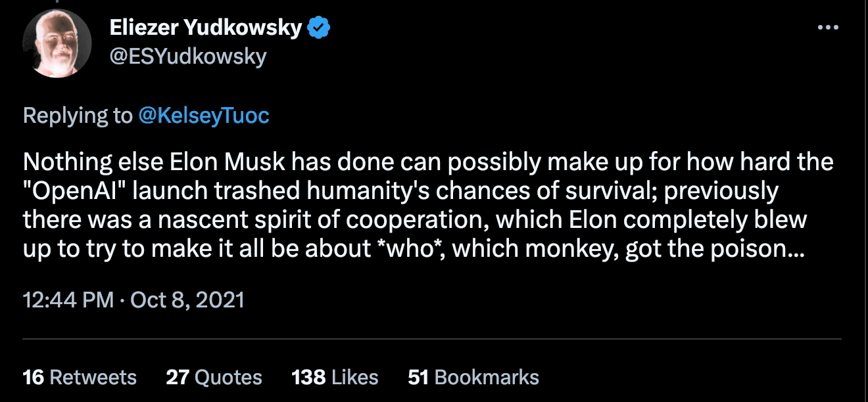Show the 138 Likes list
Screen dimensions: 868x402
(335, 377)
